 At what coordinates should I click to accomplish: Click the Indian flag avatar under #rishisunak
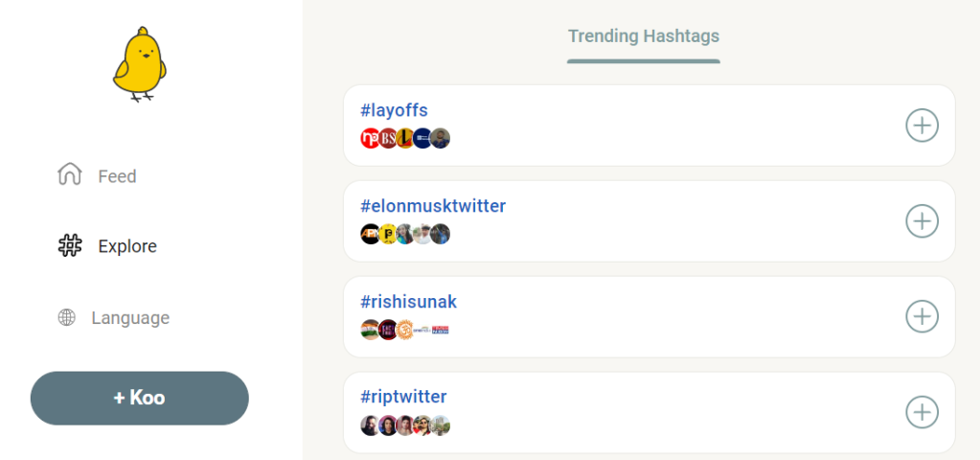(x=371, y=330)
